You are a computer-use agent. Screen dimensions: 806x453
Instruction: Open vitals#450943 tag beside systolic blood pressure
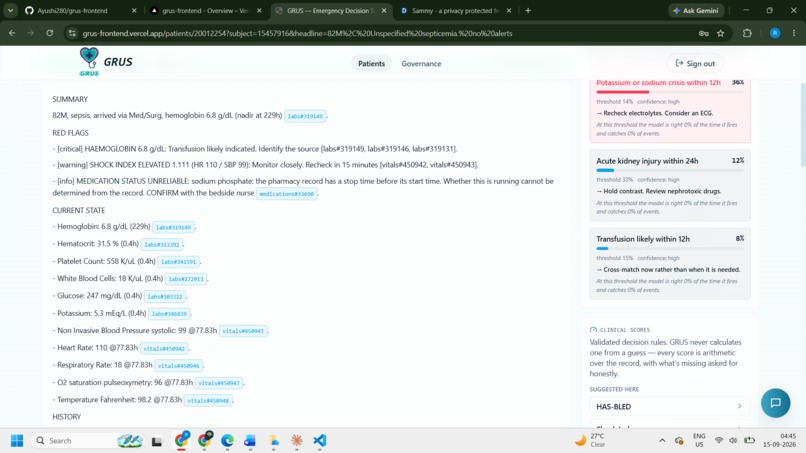pos(243,331)
